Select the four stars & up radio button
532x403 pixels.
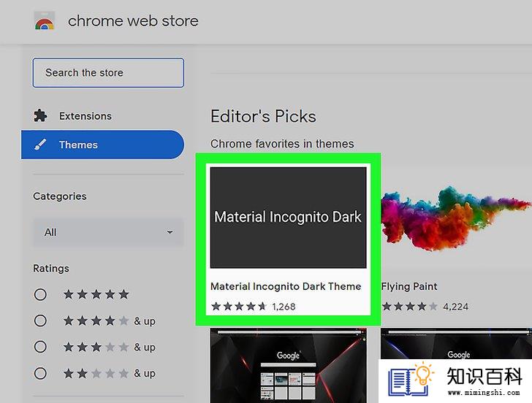[40, 321]
